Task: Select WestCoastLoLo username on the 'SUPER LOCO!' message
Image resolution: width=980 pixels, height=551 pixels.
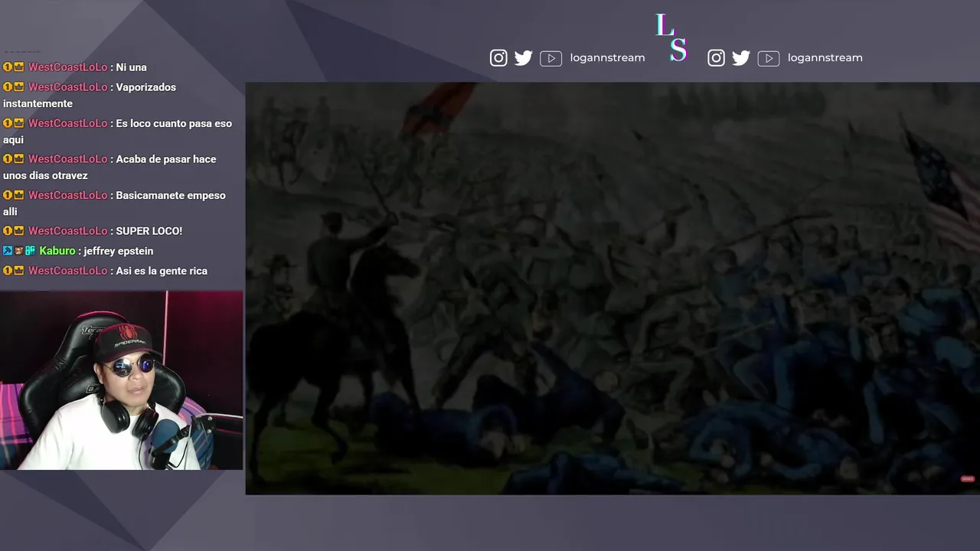Action: pyautogui.click(x=68, y=231)
